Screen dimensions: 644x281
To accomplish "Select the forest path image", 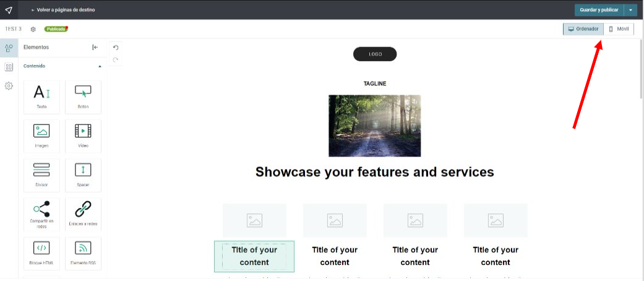I will [x=374, y=126].
